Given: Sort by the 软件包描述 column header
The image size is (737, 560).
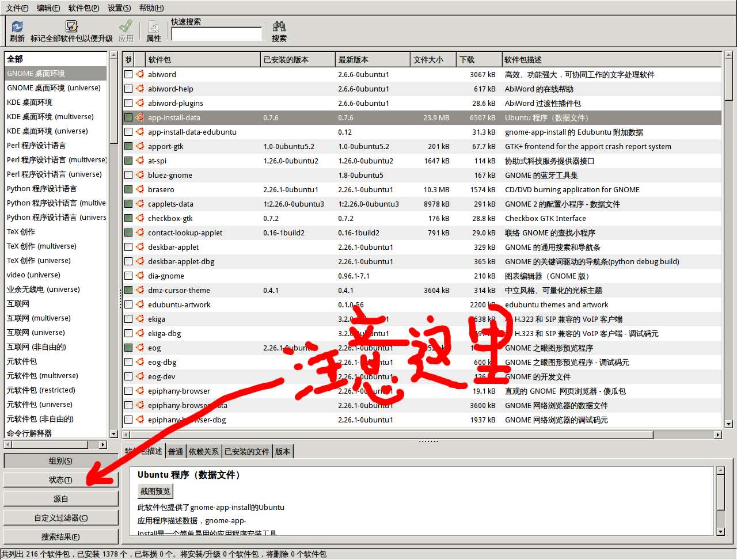Looking at the screenshot, I should point(611,59).
